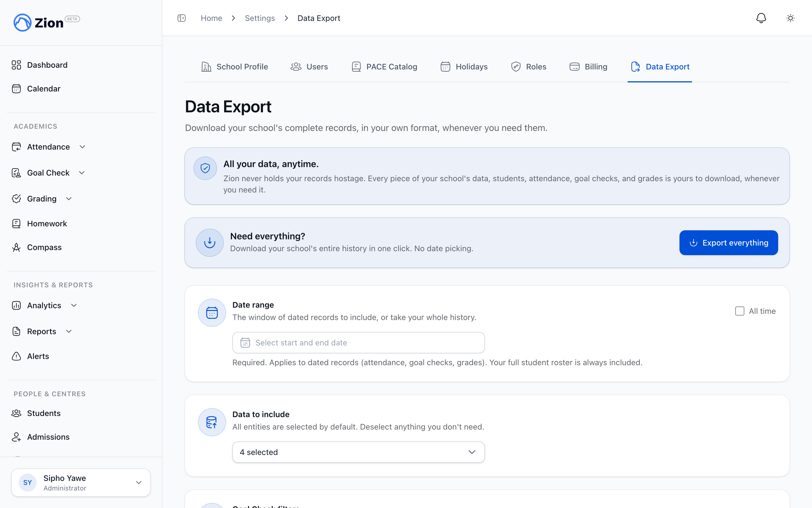Click the PACE Catalog book icon
Screen dimensions: 812x508
(356, 67)
